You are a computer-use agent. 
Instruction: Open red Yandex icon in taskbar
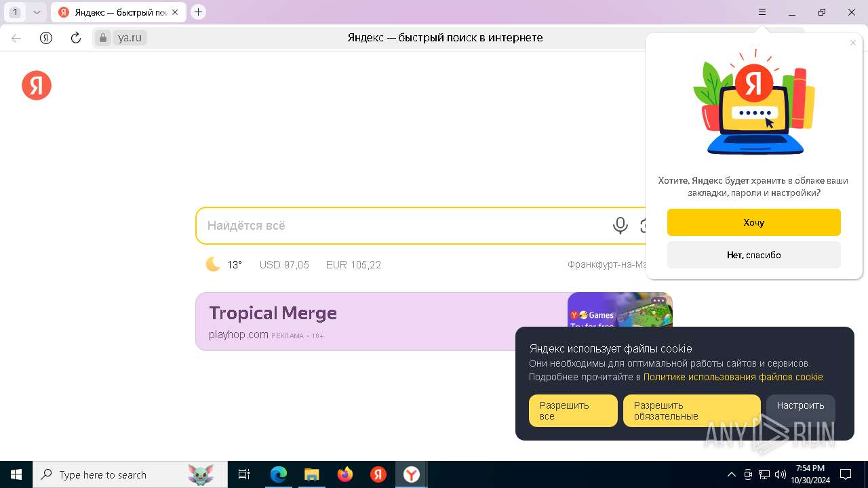[x=378, y=474]
